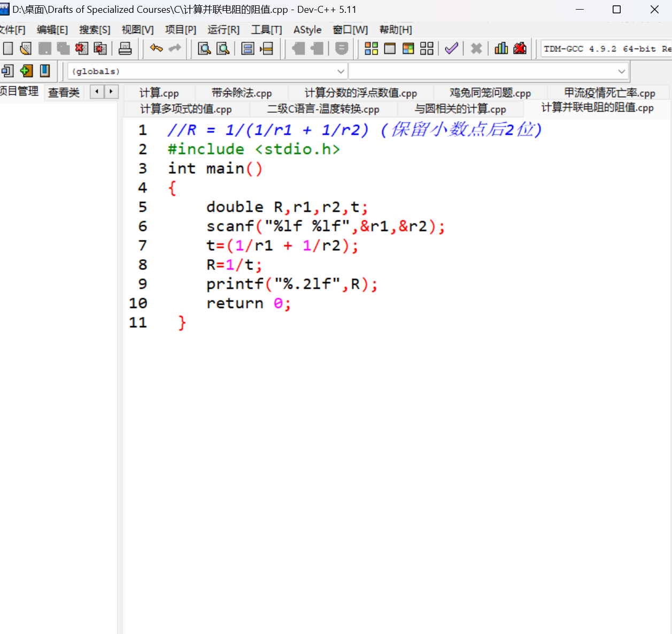672x634 pixels.
Task: Click the Rebuild All icon
Action: tap(427, 49)
